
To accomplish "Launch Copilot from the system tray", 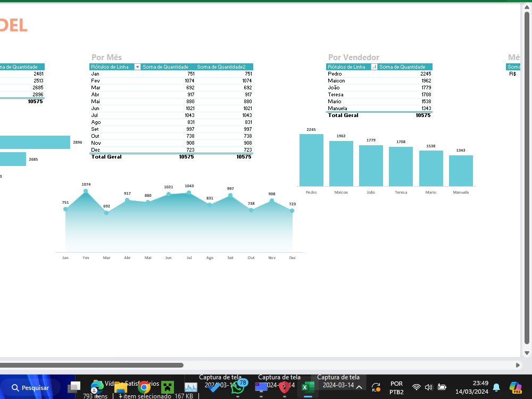I will coord(514,387).
